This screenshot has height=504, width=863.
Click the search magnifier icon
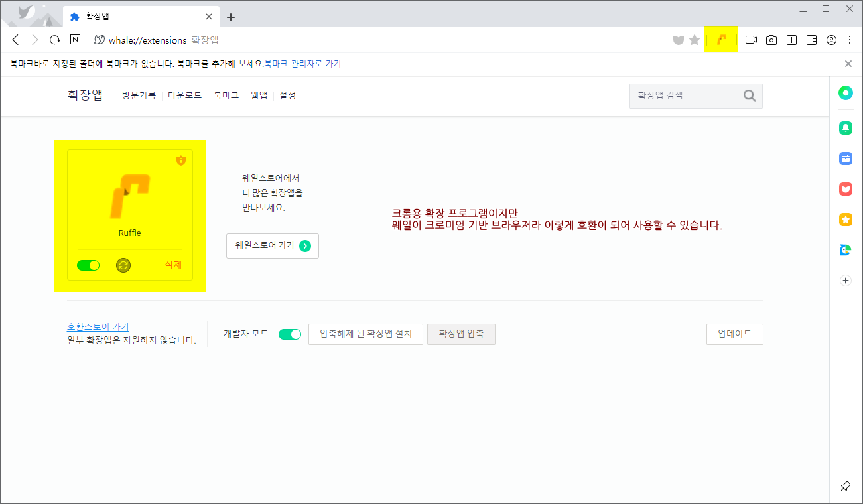750,96
